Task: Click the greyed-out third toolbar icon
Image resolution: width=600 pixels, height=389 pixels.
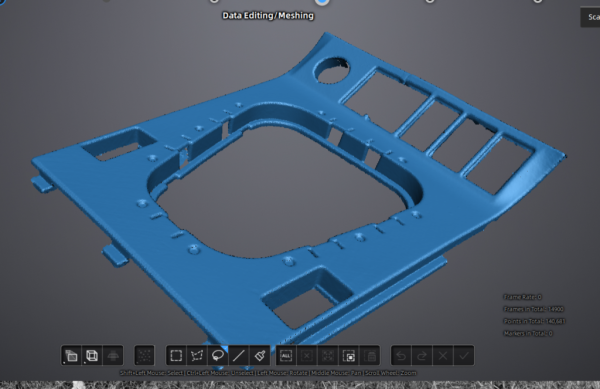Action: [113, 356]
